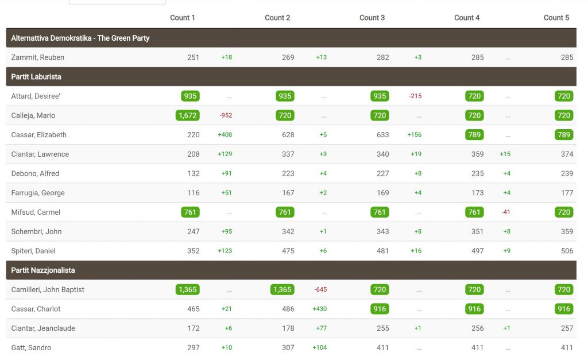This screenshot has width=588, height=364.
Task: Select the "+18" transfer in Zammit's row
Action: (x=226, y=57)
